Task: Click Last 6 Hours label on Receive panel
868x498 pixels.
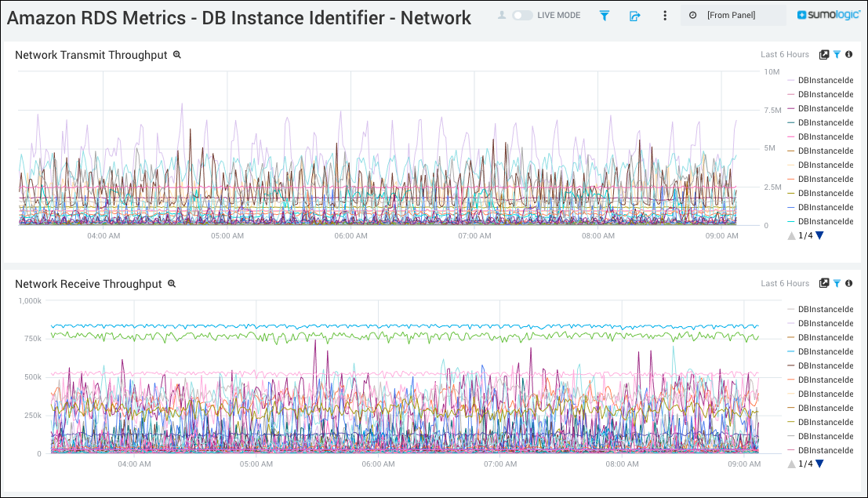Action: click(x=784, y=283)
